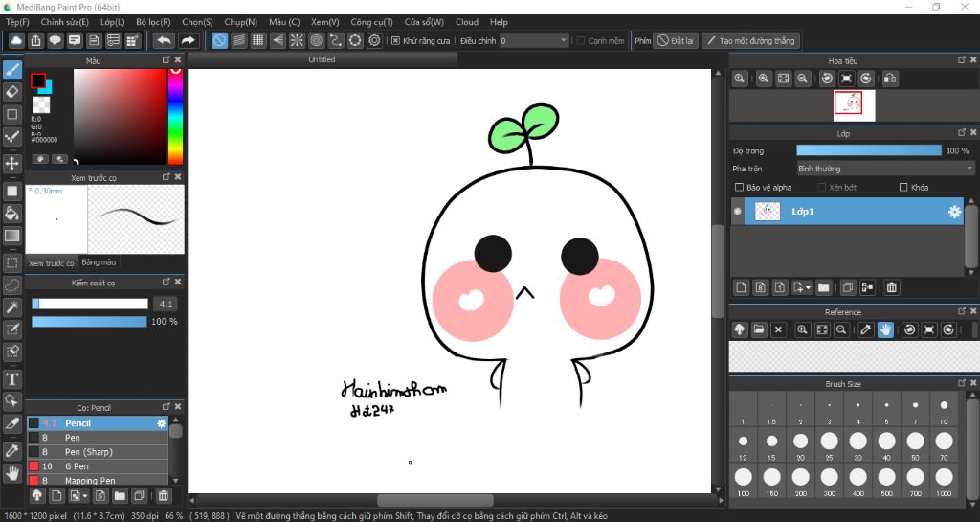Enable the Bảo vệ alpha checkbox
Viewport: 980px width, 522px height.
click(x=739, y=188)
